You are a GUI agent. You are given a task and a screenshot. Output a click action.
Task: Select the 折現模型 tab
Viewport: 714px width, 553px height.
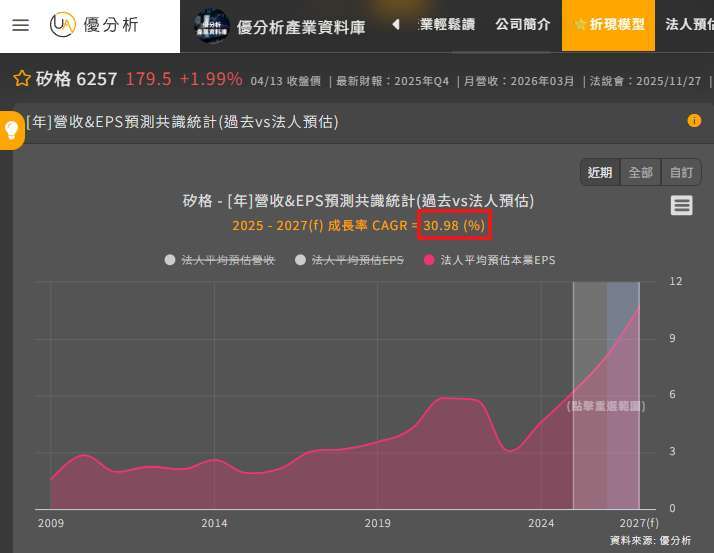pos(608,25)
